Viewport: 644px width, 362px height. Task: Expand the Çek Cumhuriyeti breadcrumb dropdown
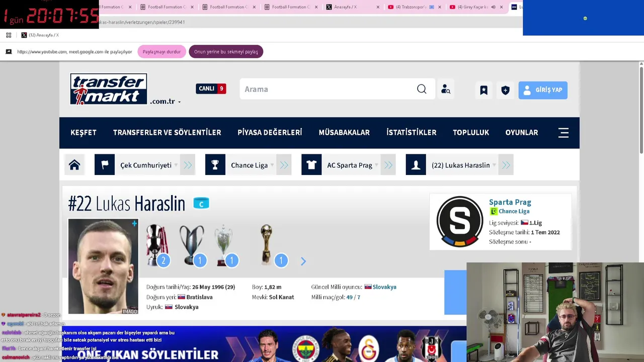176,165
